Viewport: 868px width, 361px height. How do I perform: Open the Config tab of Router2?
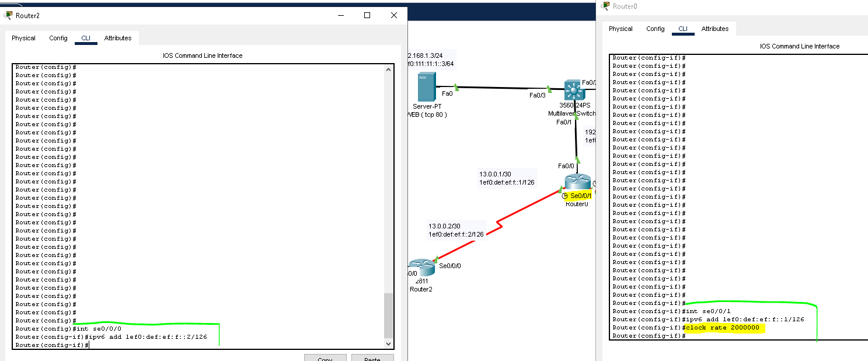click(x=58, y=37)
